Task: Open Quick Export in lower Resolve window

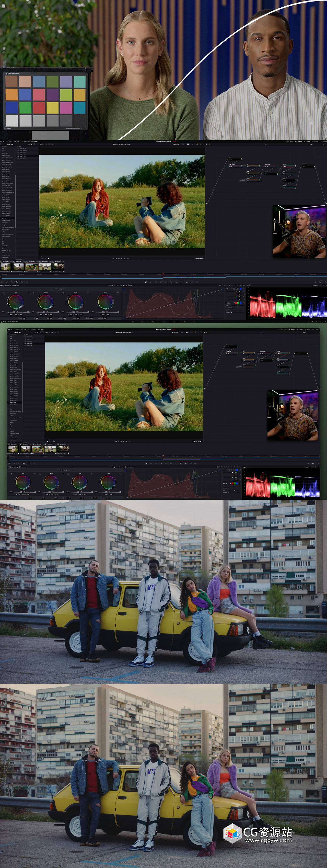Action: (x=283, y=330)
